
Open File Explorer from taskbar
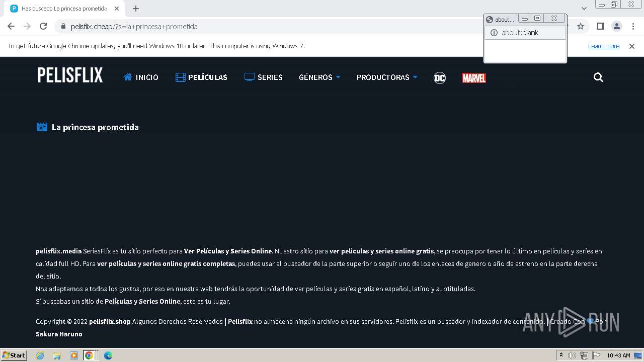[57, 355]
